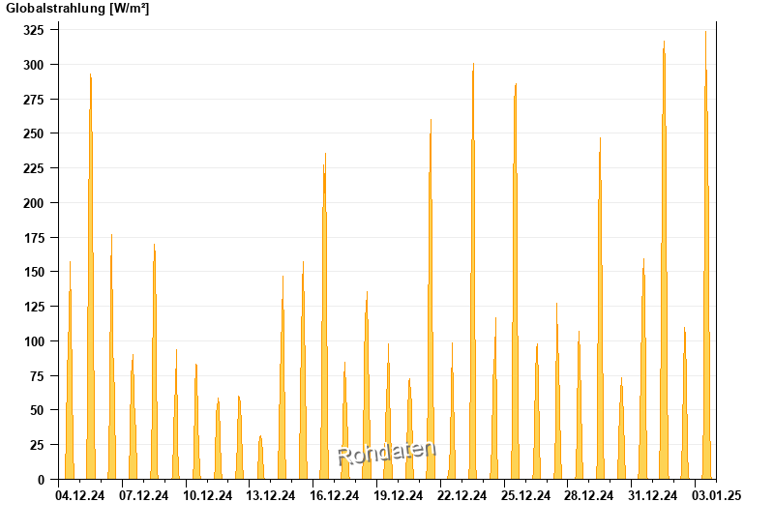Click the 325 y-axis value label
Viewport: 774px width, 532px height.
[34, 31]
